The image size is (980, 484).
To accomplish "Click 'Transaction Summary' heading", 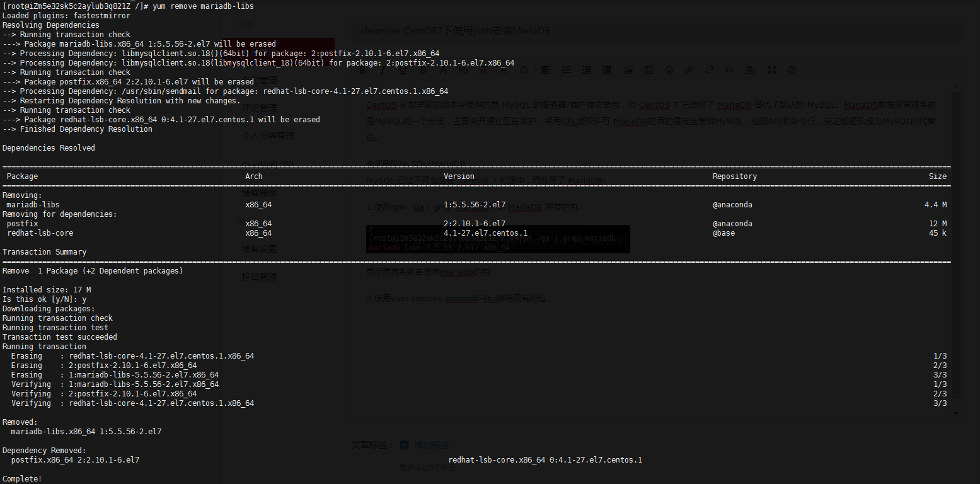I will tap(45, 252).
